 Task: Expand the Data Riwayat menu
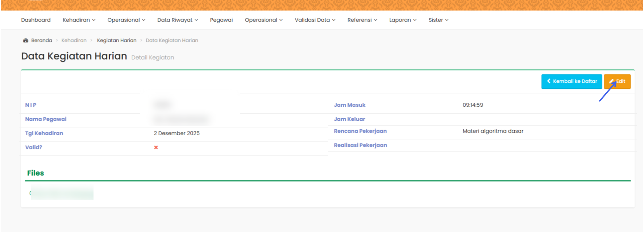coord(177,20)
